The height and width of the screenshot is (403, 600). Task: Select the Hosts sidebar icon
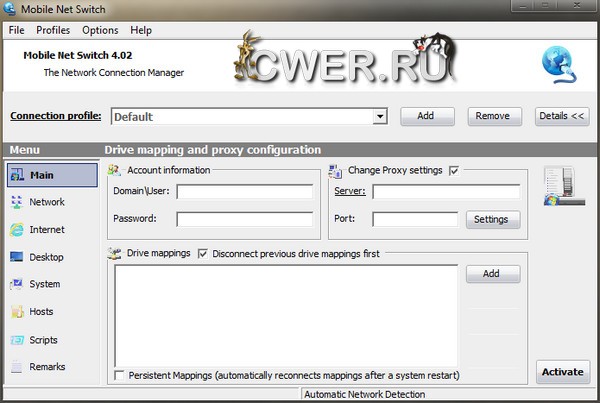point(17,312)
